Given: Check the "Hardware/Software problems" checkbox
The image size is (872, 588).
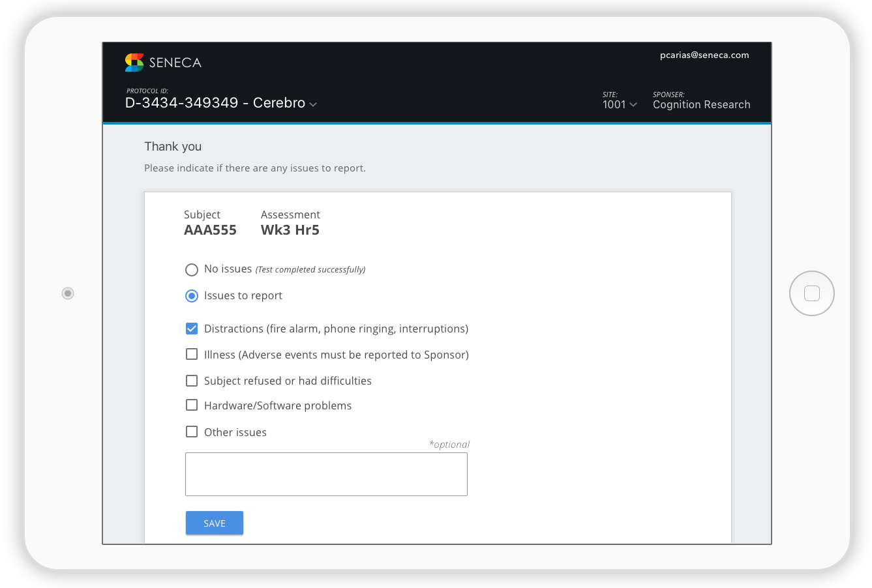Looking at the screenshot, I should click(x=192, y=405).
